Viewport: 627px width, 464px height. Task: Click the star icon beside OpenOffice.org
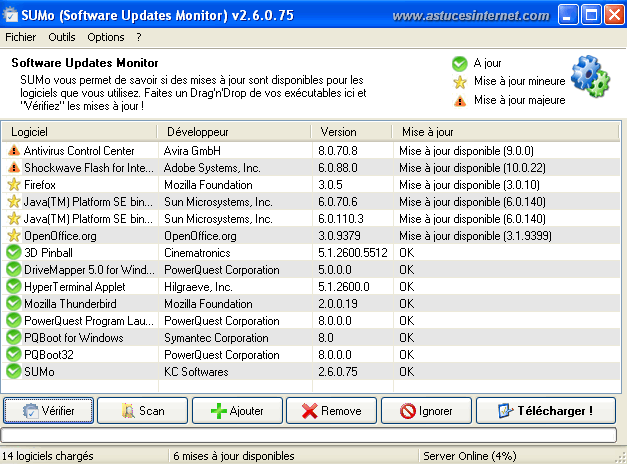point(14,236)
